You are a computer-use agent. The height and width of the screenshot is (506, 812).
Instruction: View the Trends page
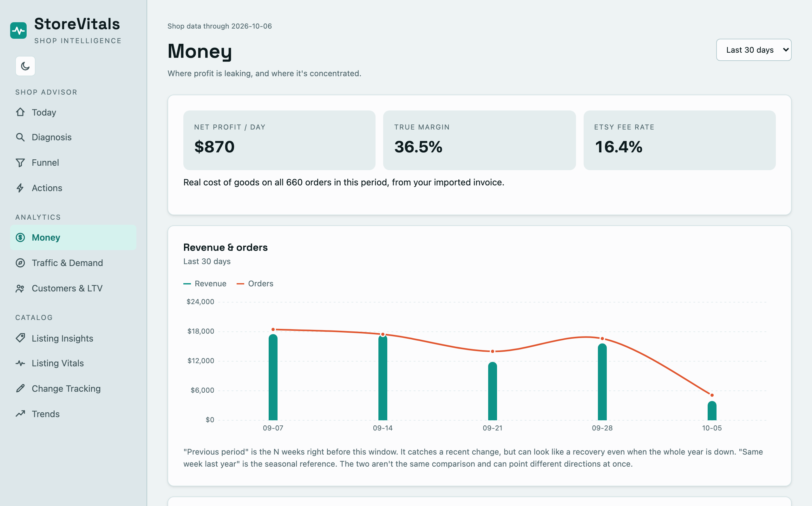[73, 414]
